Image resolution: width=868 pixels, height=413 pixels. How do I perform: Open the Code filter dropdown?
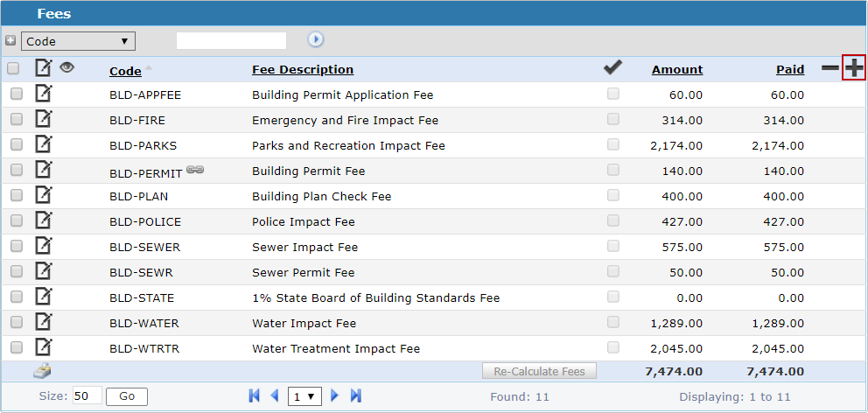click(x=78, y=40)
